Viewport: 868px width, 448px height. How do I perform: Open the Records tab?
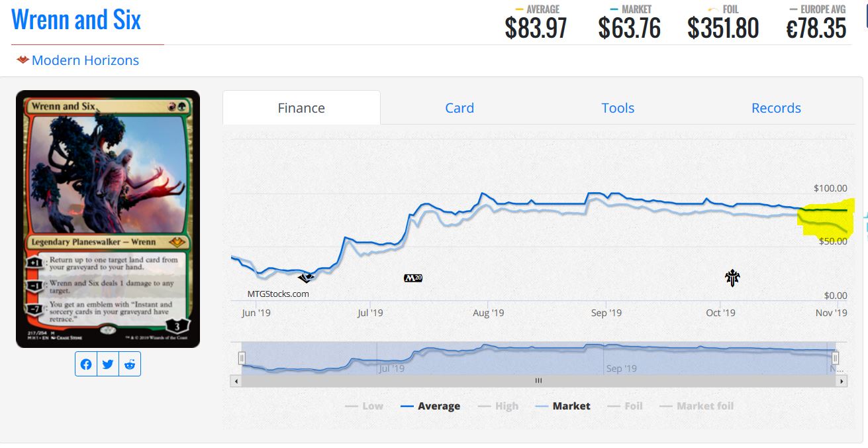coord(776,108)
